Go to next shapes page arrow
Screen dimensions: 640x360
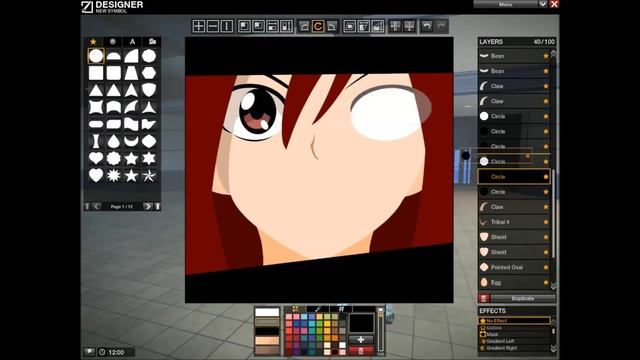[x=147, y=207]
